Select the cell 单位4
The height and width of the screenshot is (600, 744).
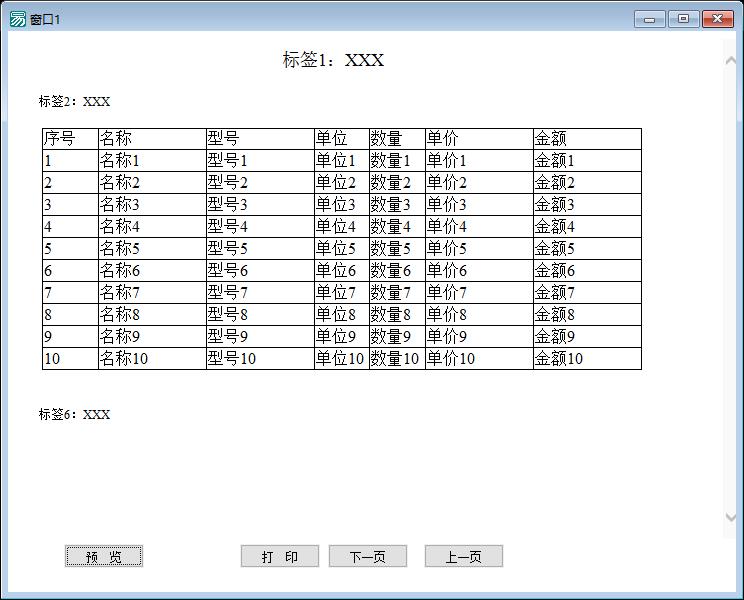click(x=342, y=227)
